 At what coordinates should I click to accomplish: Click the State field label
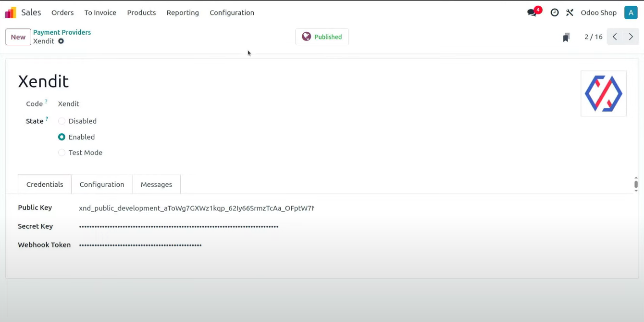[x=35, y=121]
